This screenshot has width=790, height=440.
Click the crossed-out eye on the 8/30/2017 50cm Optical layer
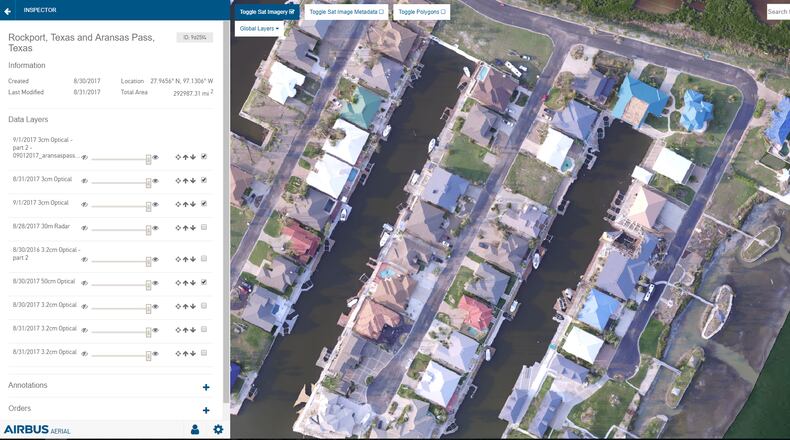coord(84,284)
